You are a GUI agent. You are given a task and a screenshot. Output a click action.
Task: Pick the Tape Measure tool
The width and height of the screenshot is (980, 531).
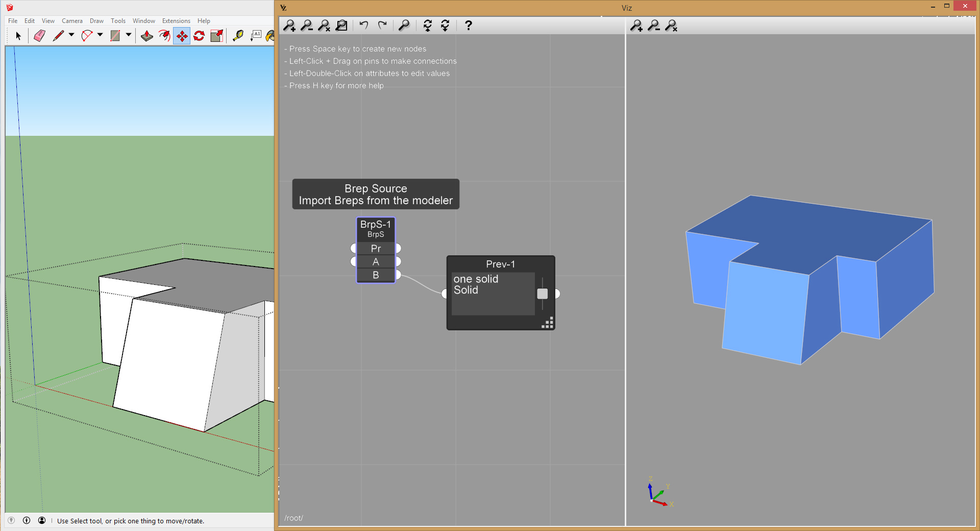coord(238,36)
